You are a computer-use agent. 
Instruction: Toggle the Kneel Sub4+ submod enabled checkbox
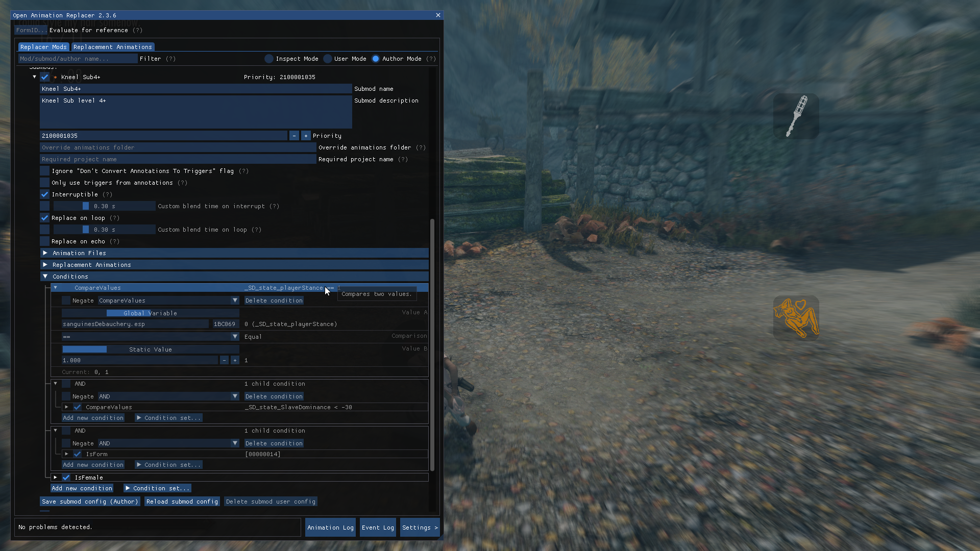[45, 77]
